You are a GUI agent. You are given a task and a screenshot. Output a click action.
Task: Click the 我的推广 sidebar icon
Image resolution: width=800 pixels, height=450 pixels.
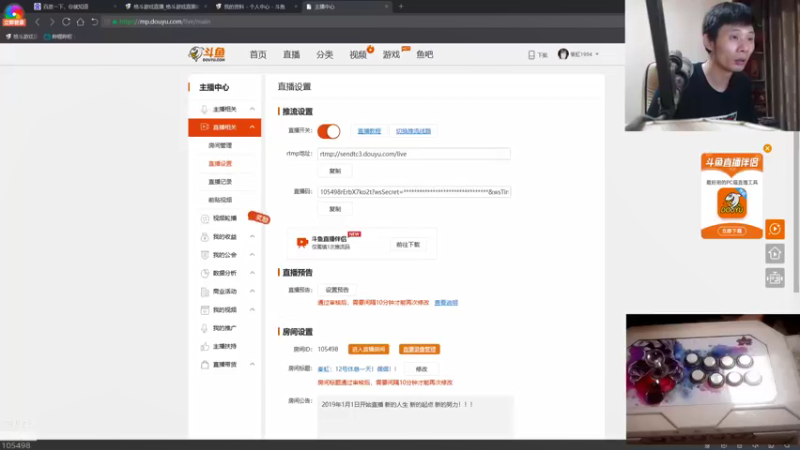(x=205, y=328)
